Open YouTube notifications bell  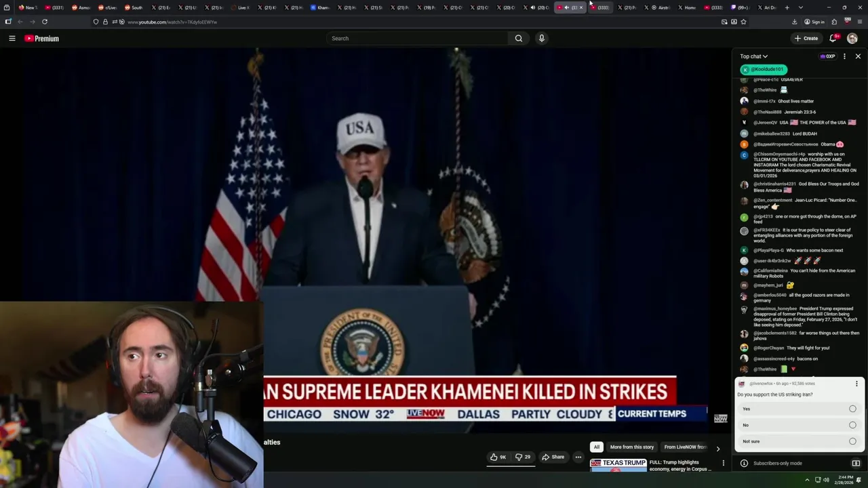click(x=833, y=39)
